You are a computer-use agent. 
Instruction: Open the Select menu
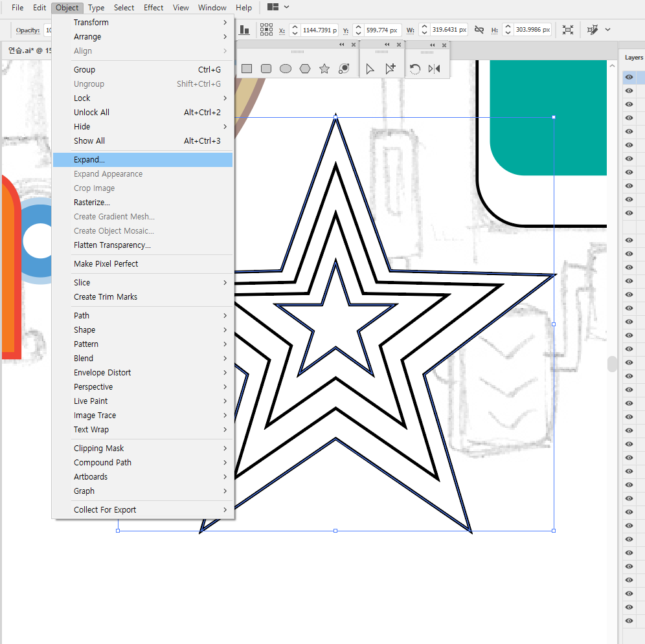click(124, 7)
